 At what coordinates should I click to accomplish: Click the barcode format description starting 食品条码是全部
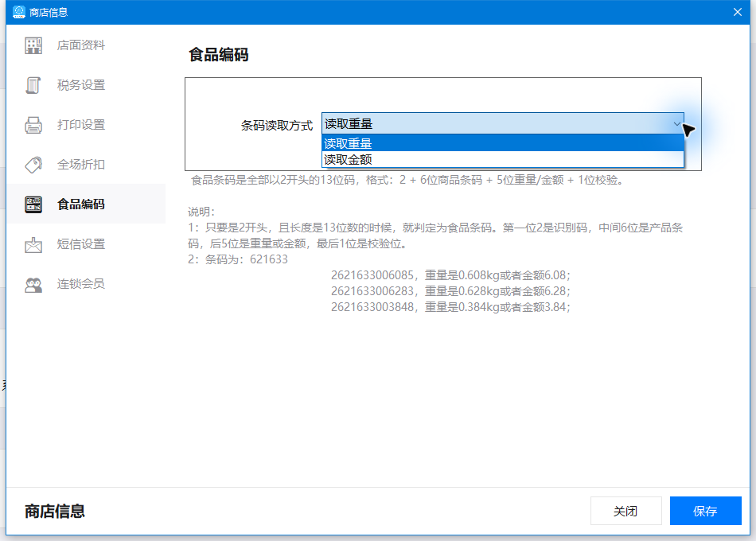(408, 181)
